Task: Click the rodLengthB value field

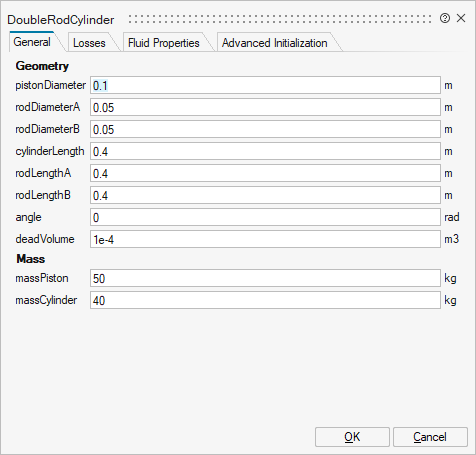Action: point(265,195)
